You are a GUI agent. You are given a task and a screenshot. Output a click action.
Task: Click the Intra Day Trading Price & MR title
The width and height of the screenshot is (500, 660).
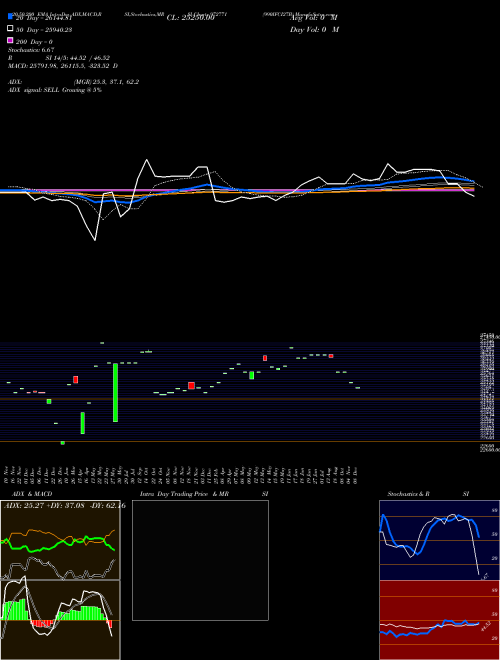click(204, 494)
